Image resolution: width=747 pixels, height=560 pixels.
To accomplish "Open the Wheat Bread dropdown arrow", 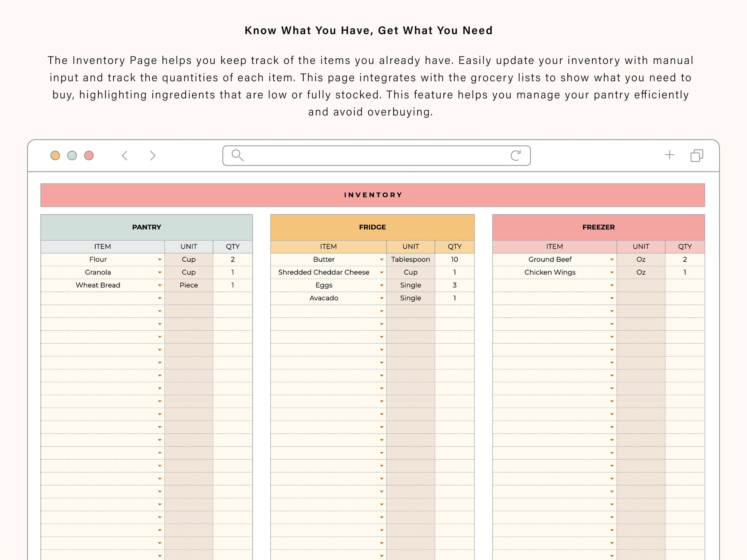I will (160, 285).
